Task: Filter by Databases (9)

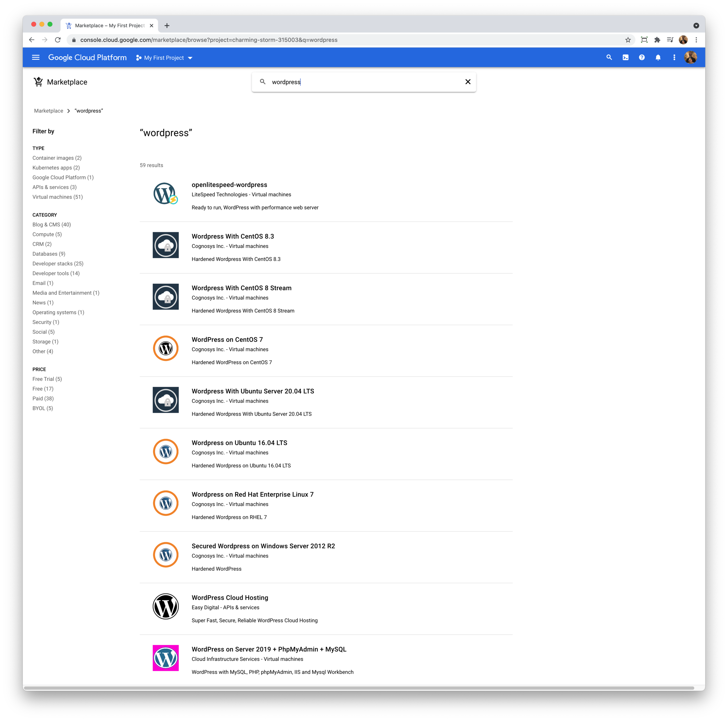Action: point(49,254)
